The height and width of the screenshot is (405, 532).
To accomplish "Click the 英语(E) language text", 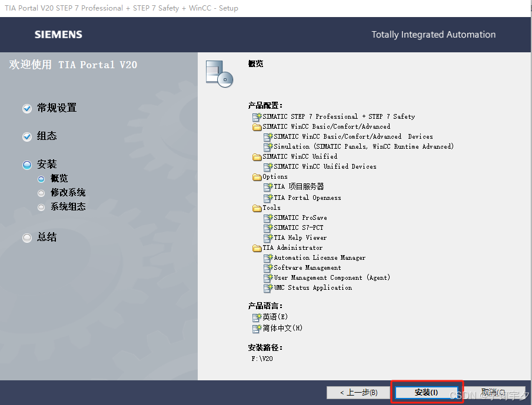I will click(275, 317).
